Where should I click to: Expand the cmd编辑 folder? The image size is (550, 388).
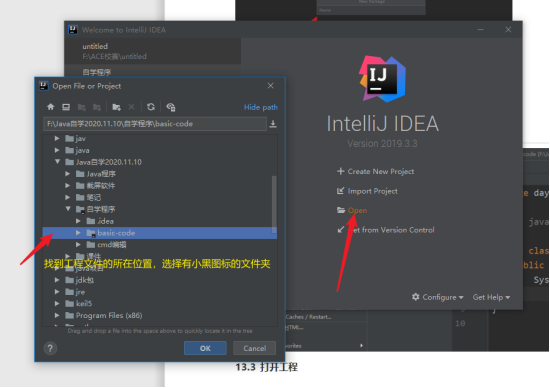pos(78,245)
